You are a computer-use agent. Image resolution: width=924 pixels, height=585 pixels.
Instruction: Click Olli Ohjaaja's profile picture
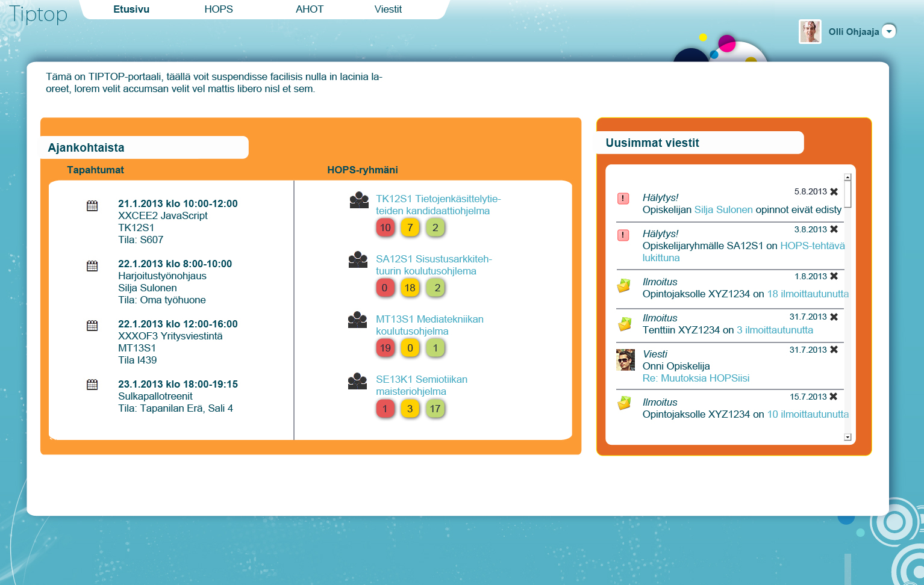[x=810, y=31]
